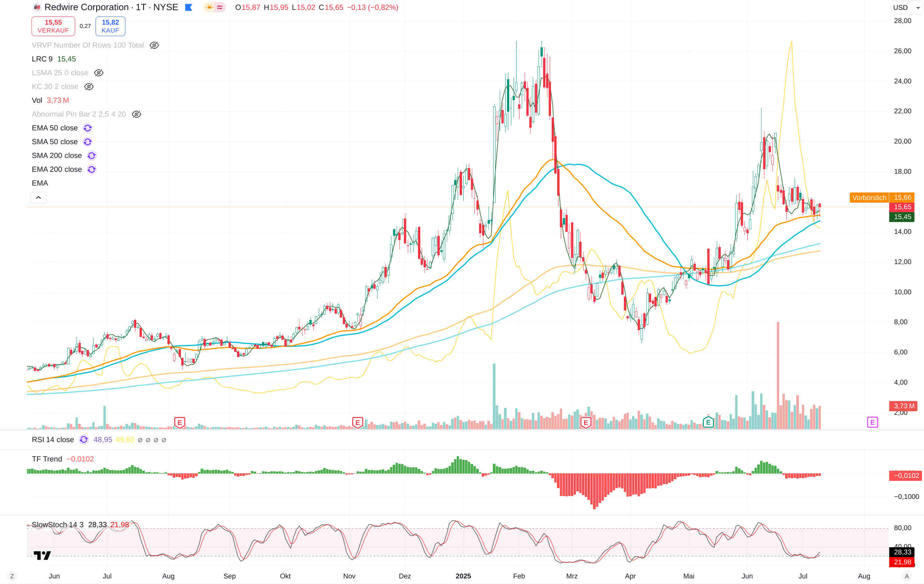
Task: Click the refresh icon beside RSI 14 close
Action: click(x=84, y=439)
